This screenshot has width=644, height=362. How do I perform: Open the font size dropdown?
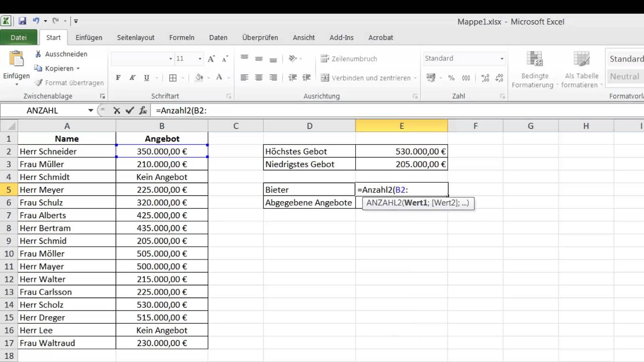point(200,59)
